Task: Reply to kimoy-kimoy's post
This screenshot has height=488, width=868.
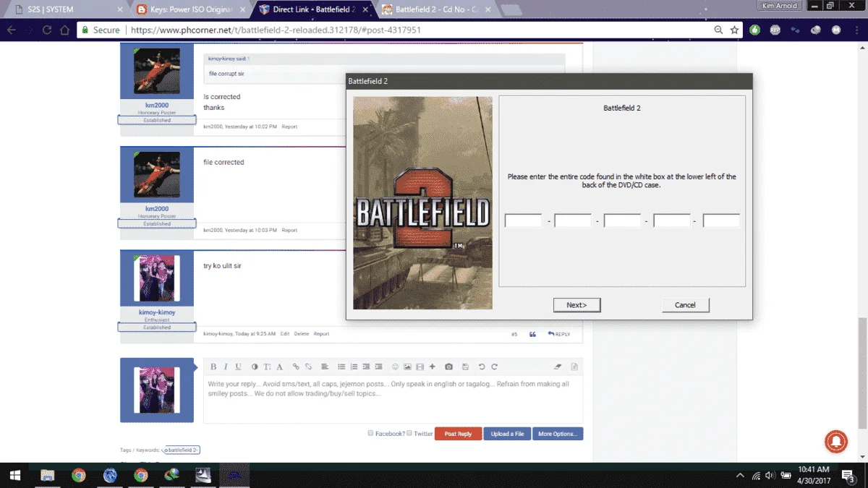Action: click(559, 334)
